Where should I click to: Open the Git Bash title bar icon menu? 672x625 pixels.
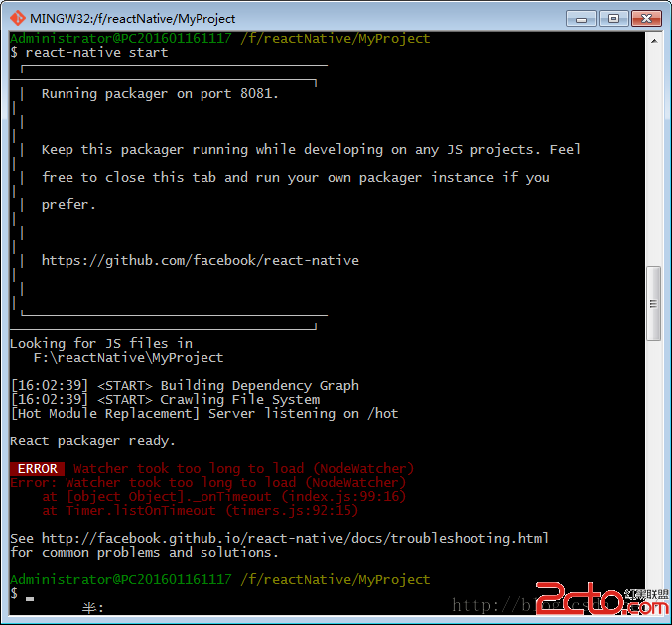pos(18,18)
